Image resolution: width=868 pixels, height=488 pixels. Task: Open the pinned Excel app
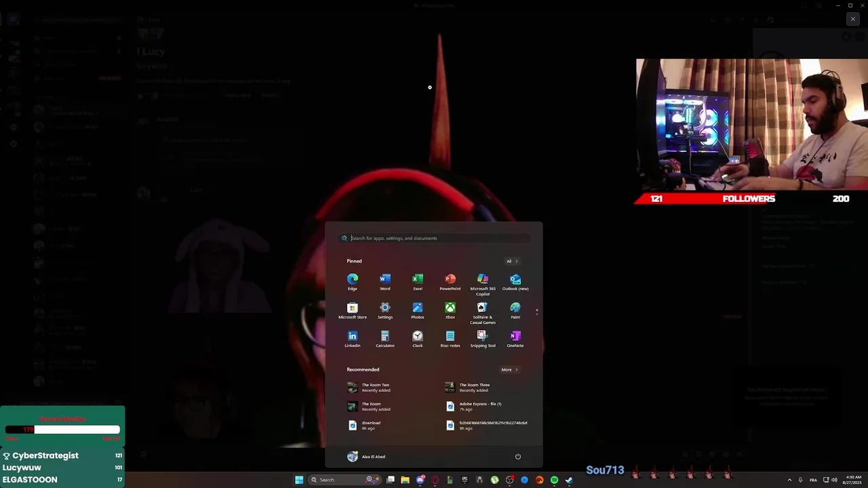point(418,283)
